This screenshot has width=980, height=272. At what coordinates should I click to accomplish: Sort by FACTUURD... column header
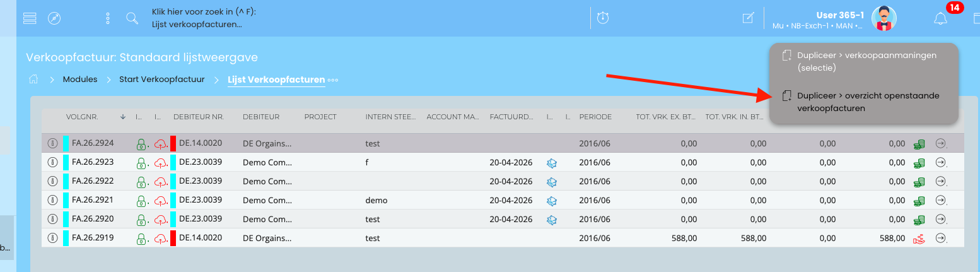(512, 117)
